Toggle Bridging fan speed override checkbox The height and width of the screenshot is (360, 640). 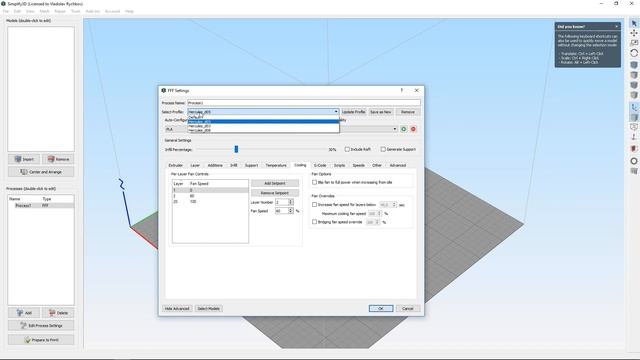314,222
